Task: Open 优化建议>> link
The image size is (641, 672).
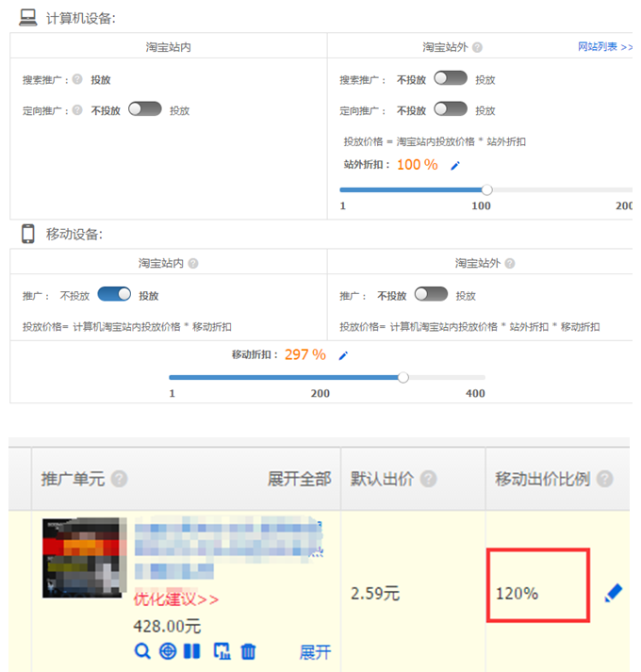Action: (x=176, y=598)
